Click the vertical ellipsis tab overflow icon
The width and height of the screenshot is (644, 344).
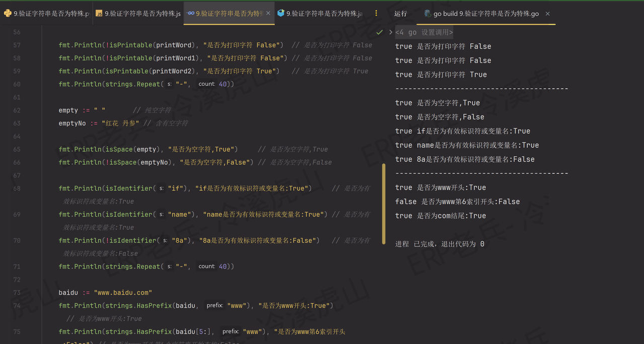[376, 13]
